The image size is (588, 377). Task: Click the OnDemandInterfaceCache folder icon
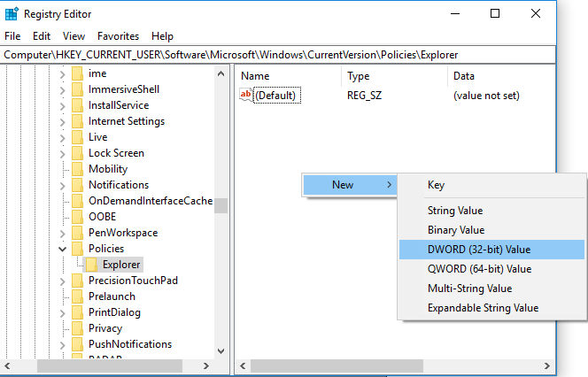77,201
